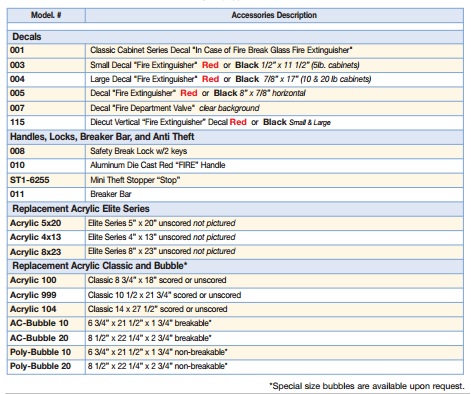This screenshot has width=471, height=394.
Task: Click the AC-Bubble 20 model cell
Action: [x=46, y=338]
